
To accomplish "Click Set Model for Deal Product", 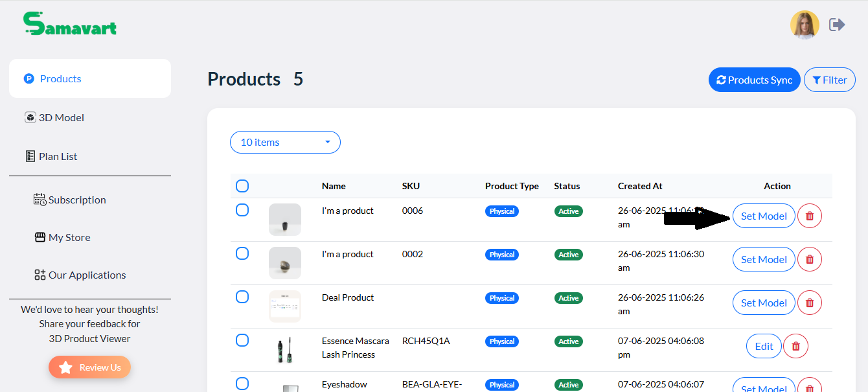I will coord(764,303).
